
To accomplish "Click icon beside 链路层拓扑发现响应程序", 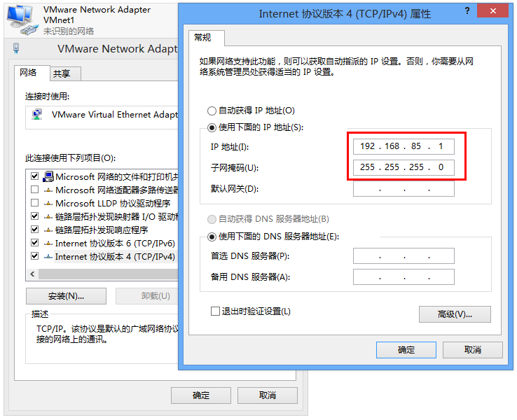I will tap(48, 230).
